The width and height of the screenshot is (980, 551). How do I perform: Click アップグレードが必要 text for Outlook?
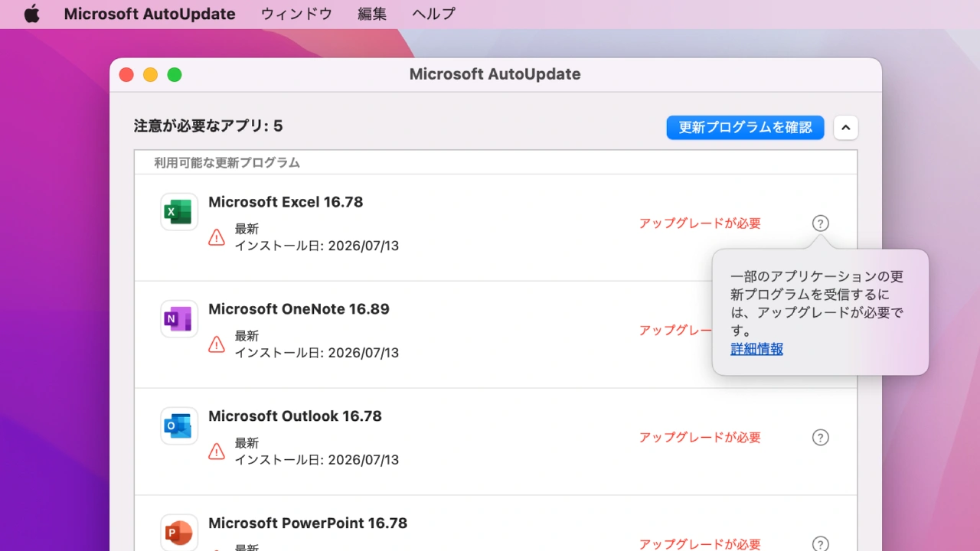pos(700,438)
